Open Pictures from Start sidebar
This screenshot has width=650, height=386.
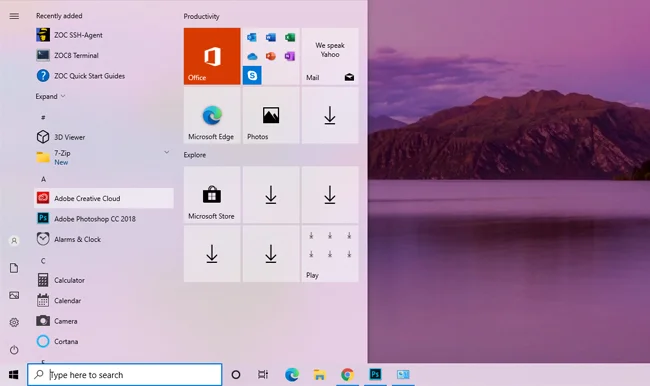[x=14, y=295]
